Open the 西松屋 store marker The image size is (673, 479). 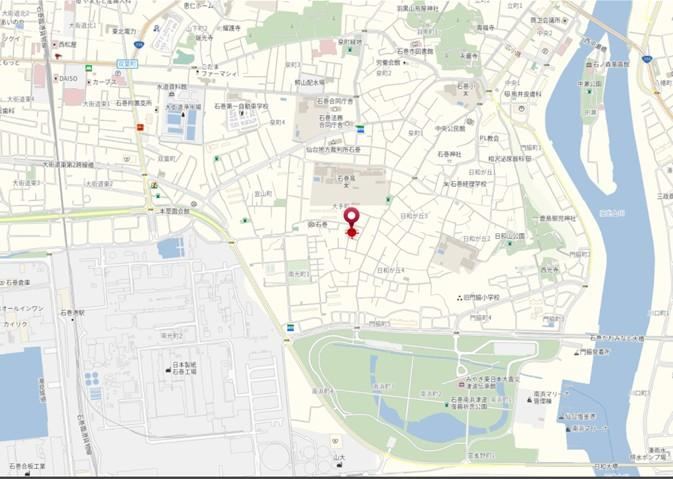click(55, 44)
